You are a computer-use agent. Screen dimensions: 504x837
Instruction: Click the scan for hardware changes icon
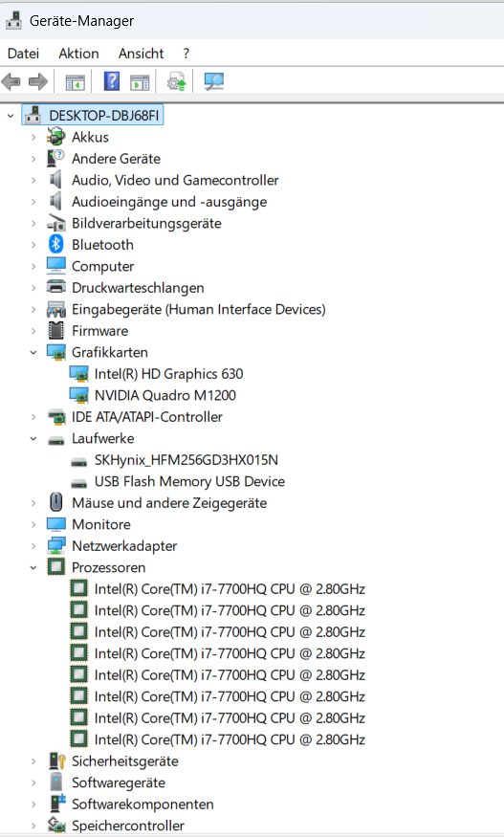click(x=214, y=81)
